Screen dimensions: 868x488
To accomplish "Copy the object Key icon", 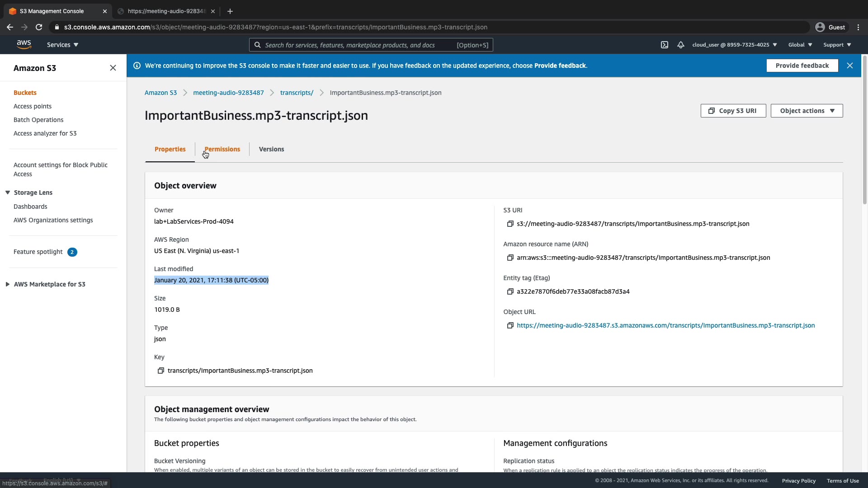I will tap(160, 371).
